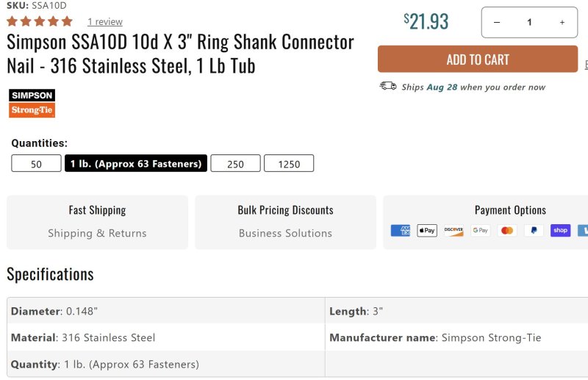Decrease quantity with the minus button
588x380 pixels.
coord(497,23)
